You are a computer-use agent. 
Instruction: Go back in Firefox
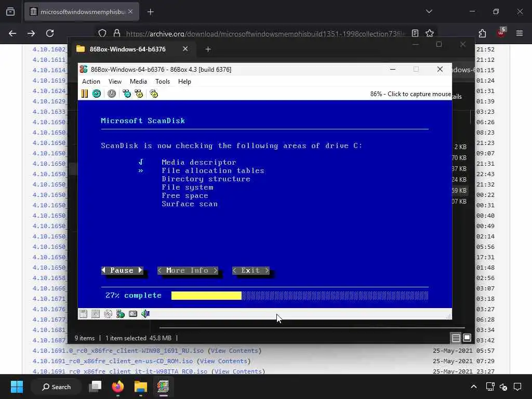coord(12,33)
